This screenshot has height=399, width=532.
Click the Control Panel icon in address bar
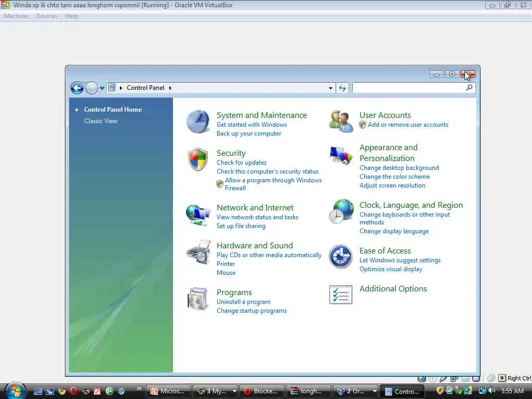pyautogui.click(x=112, y=87)
